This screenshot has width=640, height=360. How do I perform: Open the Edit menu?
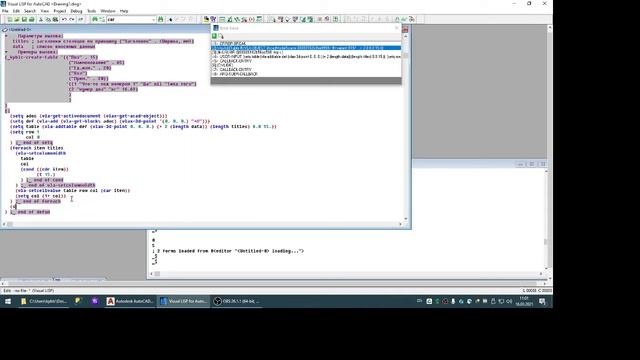(x=16, y=11)
